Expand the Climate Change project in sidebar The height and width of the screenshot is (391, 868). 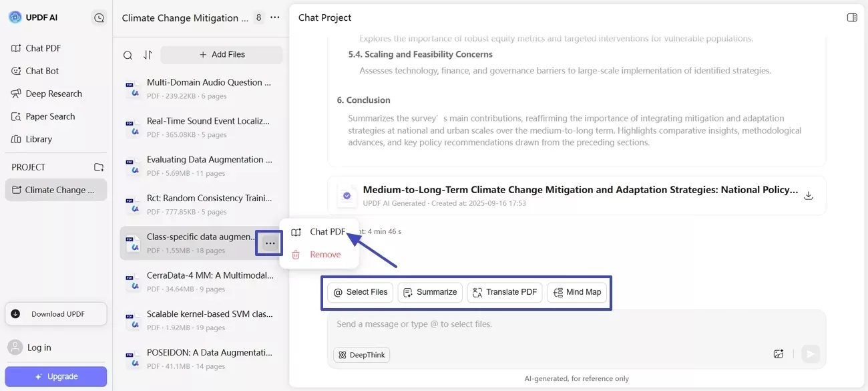pos(55,190)
